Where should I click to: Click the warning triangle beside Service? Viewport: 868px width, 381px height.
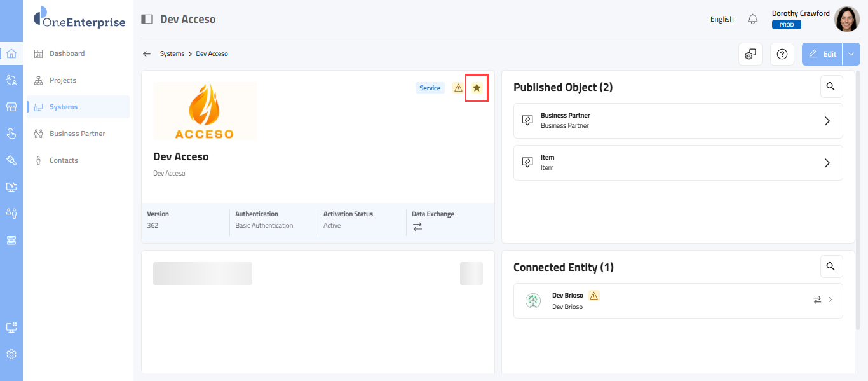(x=458, y=88)
